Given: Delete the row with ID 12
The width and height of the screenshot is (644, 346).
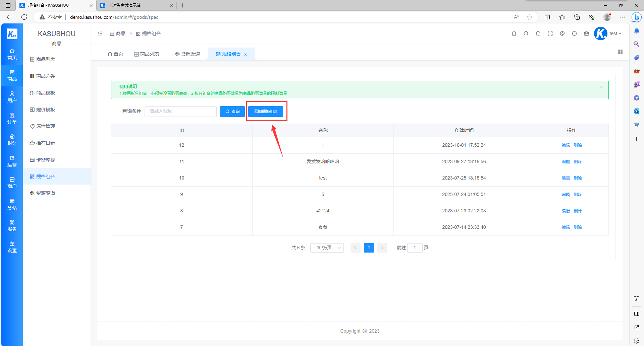Looking at the screenshot, I should click(x=578, y=145).
